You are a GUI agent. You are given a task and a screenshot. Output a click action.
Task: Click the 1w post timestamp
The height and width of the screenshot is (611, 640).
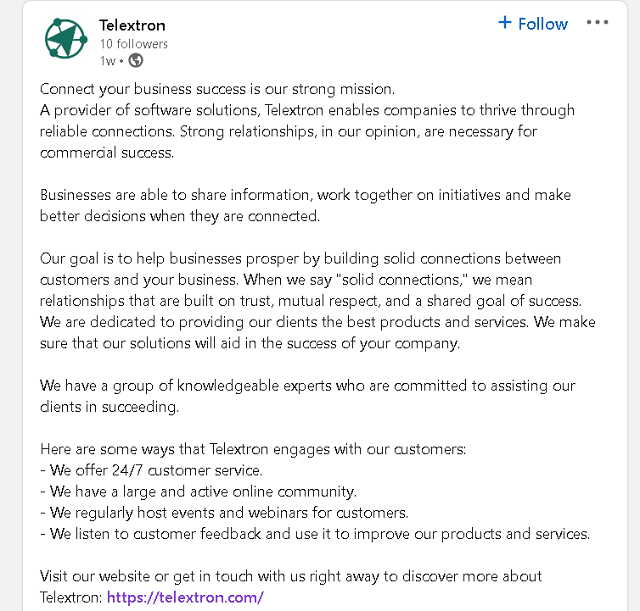(108, 61)
